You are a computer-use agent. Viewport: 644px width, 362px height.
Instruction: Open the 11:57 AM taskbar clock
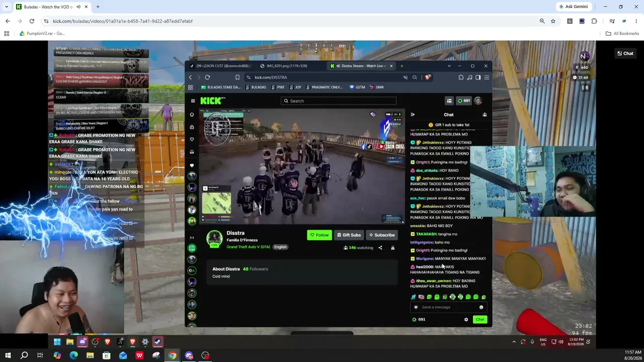pyautogui.click(x=633, y=355)
